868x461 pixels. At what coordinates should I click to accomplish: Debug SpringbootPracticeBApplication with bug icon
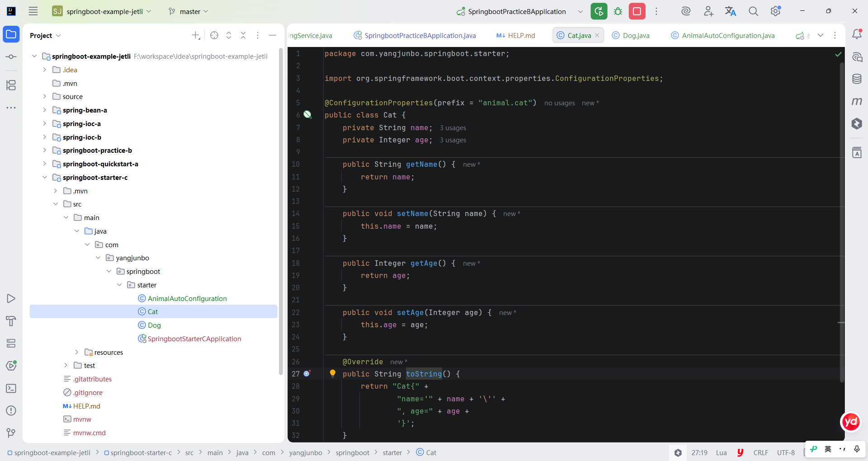point(618,11)
